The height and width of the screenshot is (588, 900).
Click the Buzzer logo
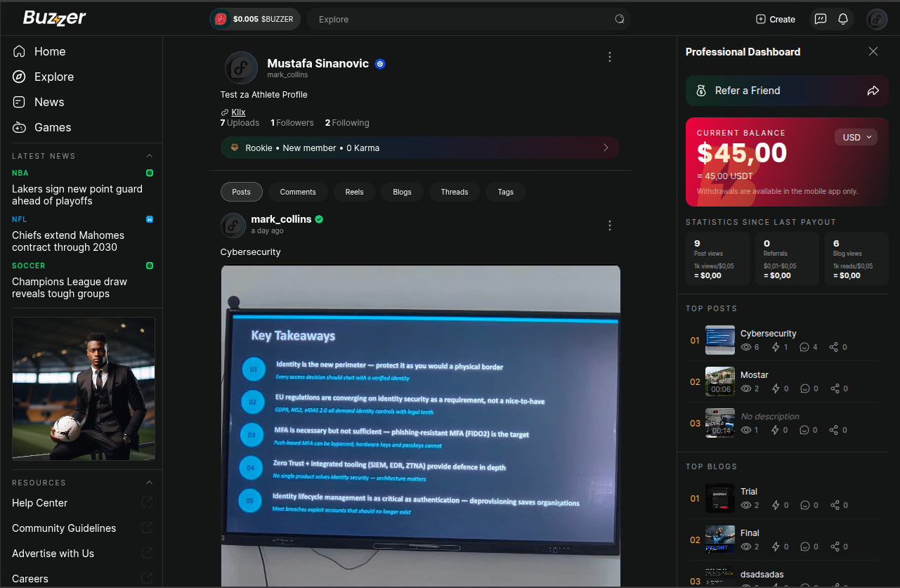pyautogui.click(x=54, y=18)
